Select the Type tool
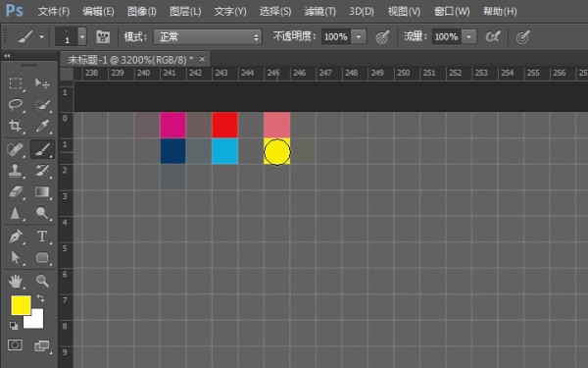588x368 pixels. [42, 237]
